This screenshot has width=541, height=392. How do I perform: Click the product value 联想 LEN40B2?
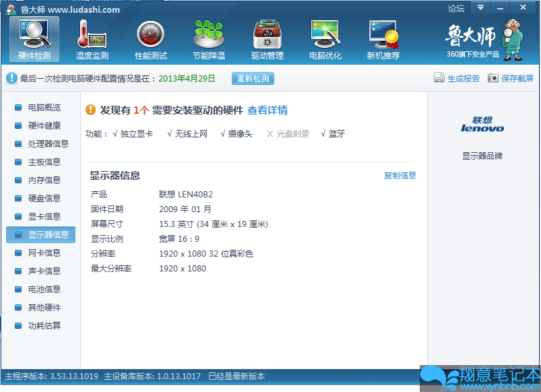(x=186, y=194)
